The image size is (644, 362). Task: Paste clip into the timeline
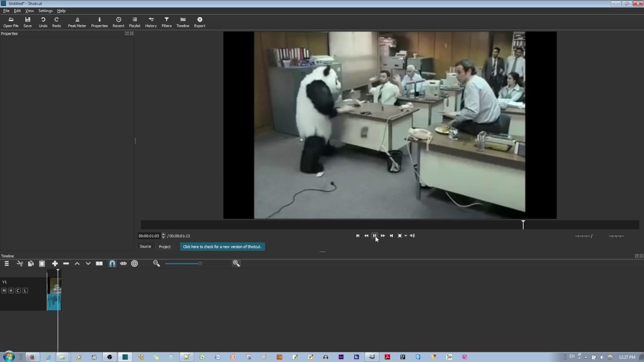[x=42, y=263]
